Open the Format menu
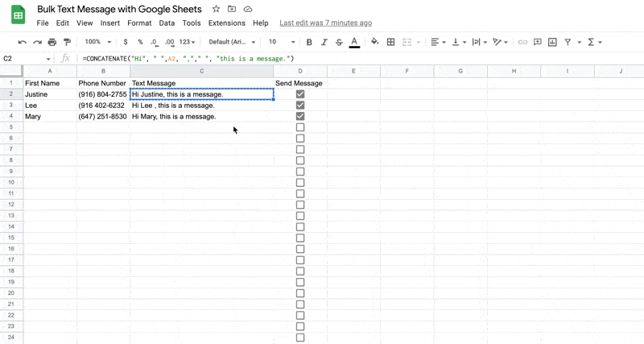Viewport: 644px width, 344px height. [139, 23]
